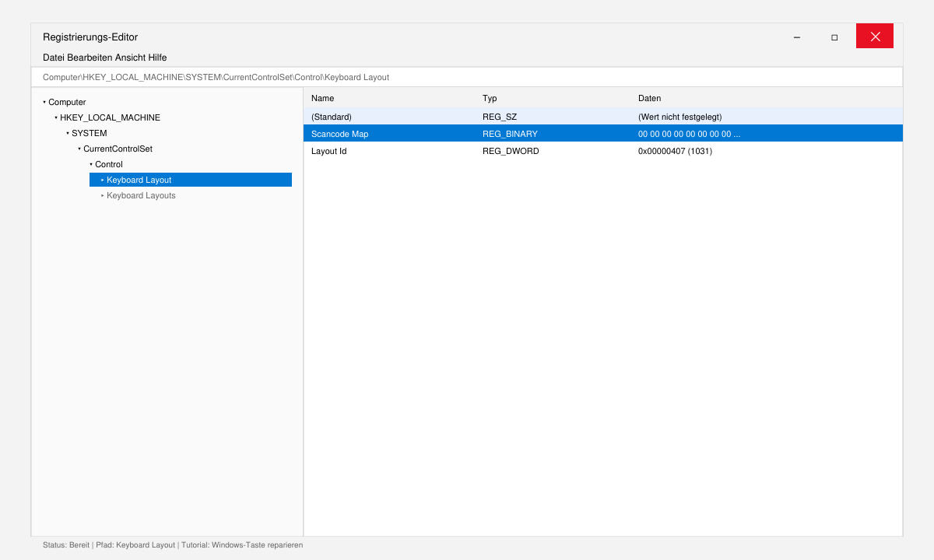
Task: Sort by the Name column header
Action: pyautogui.click(x=322, y=98)
